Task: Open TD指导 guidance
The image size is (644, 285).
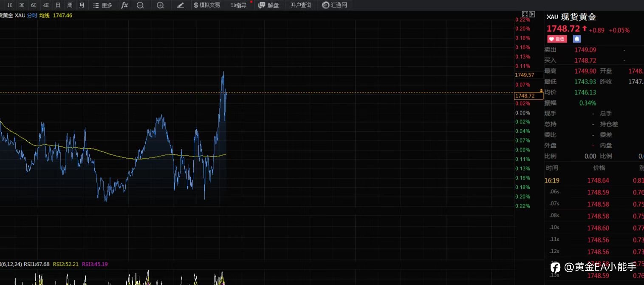Action: tap(238, 5)
